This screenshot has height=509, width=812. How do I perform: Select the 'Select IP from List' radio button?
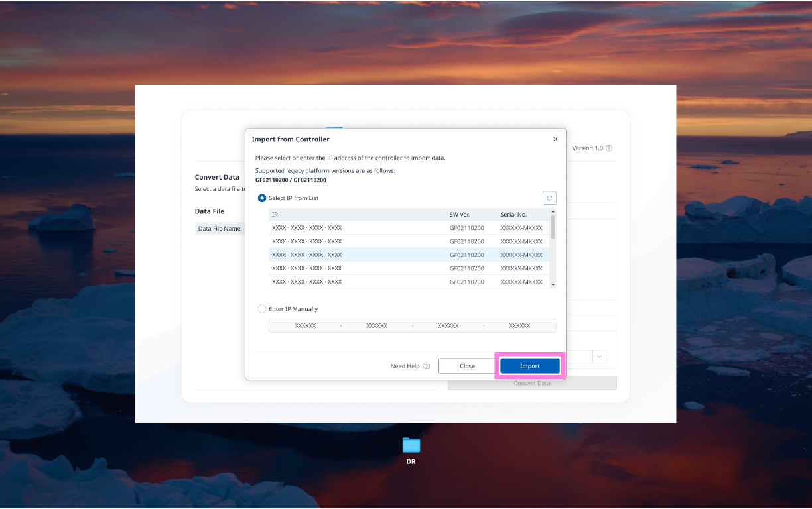(262, 198)
